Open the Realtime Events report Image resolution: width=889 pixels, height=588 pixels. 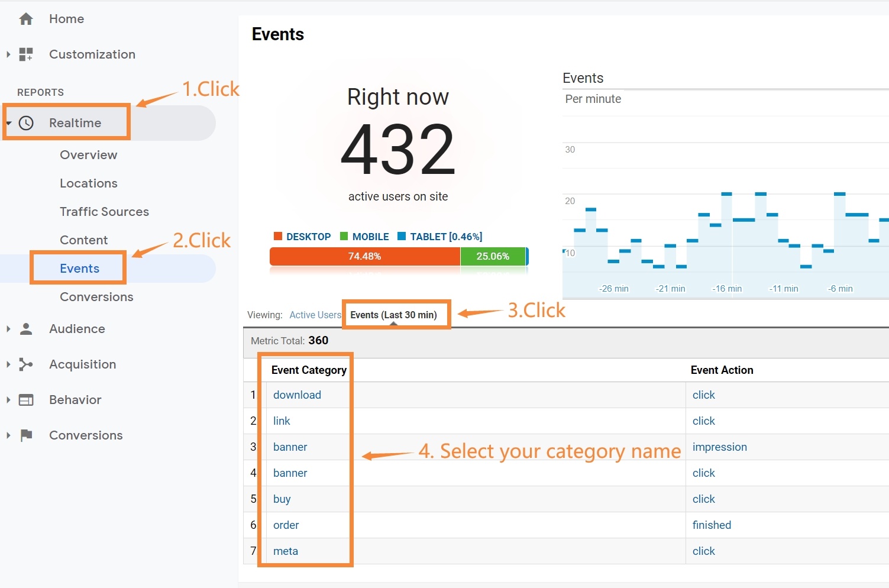point(79,269)
